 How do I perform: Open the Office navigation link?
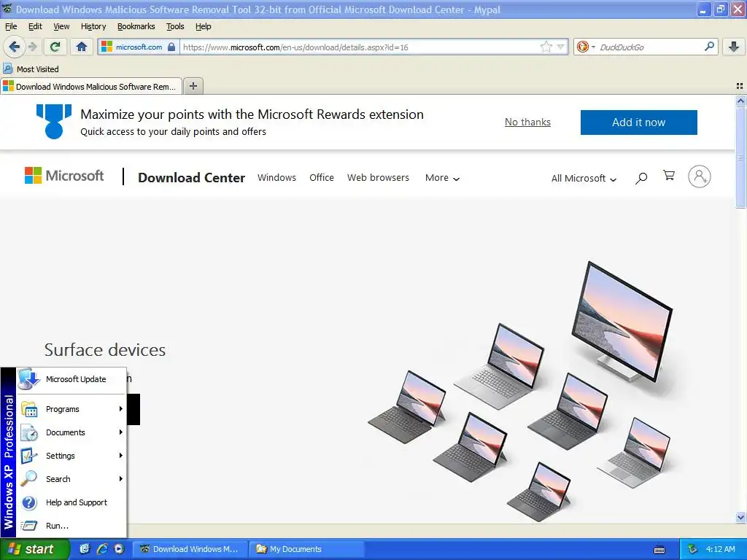click(x=322, y=178)
